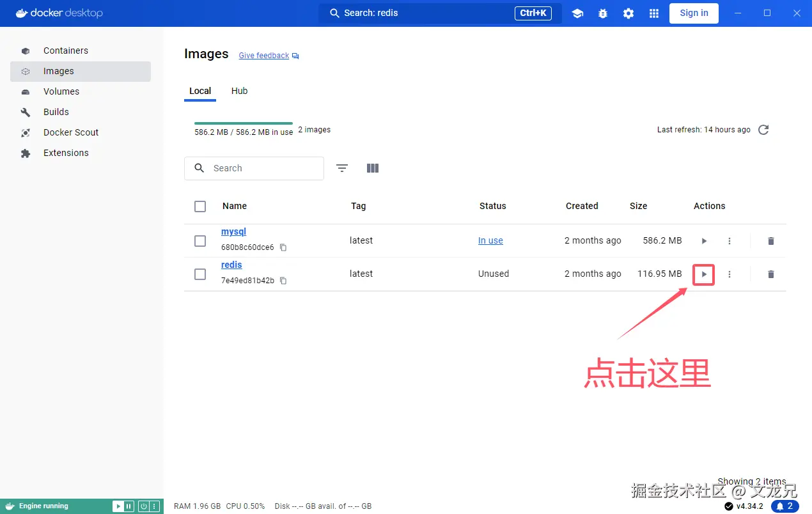This screenshot has width=812, height=514.
Task: Open engine more options menu
Action: click(x=154, y=506)
